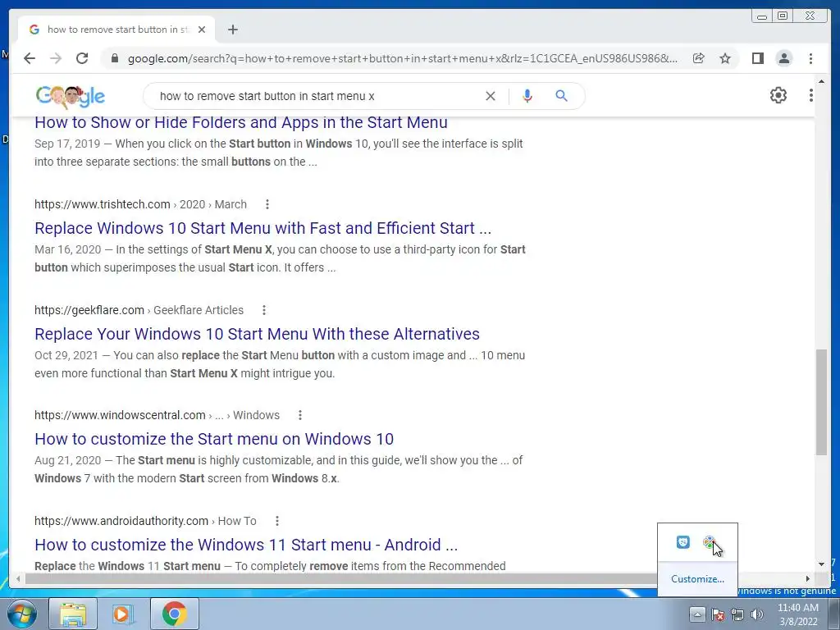
Task: Select the 'how to remove start button' tab
Action: (x=117, y=30)
